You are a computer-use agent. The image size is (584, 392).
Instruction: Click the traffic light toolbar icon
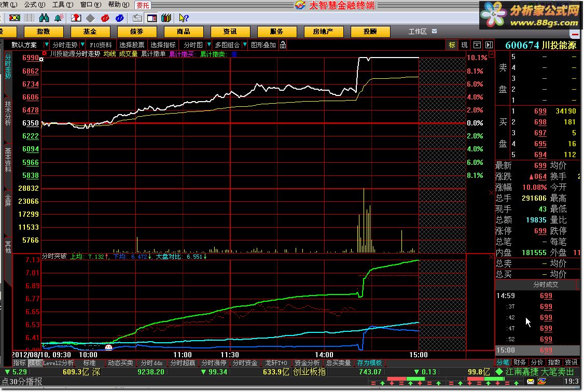15,18
